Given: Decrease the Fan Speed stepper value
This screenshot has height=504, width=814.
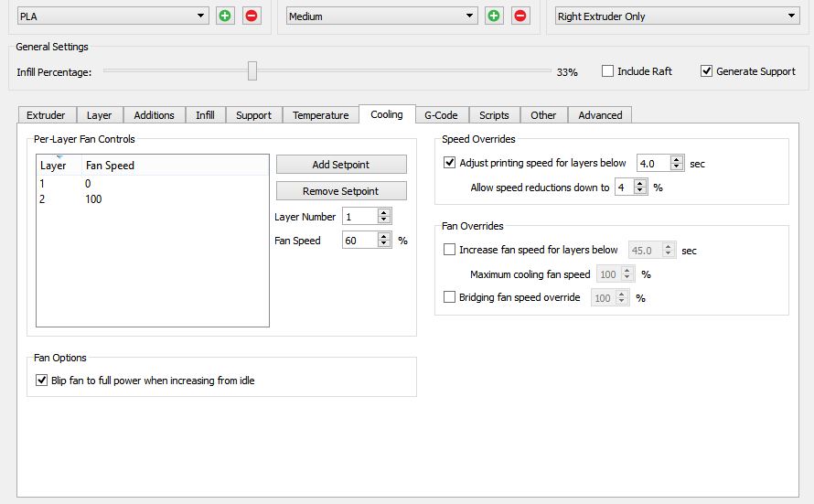Looking at the screenshot, I should point(384,244).
